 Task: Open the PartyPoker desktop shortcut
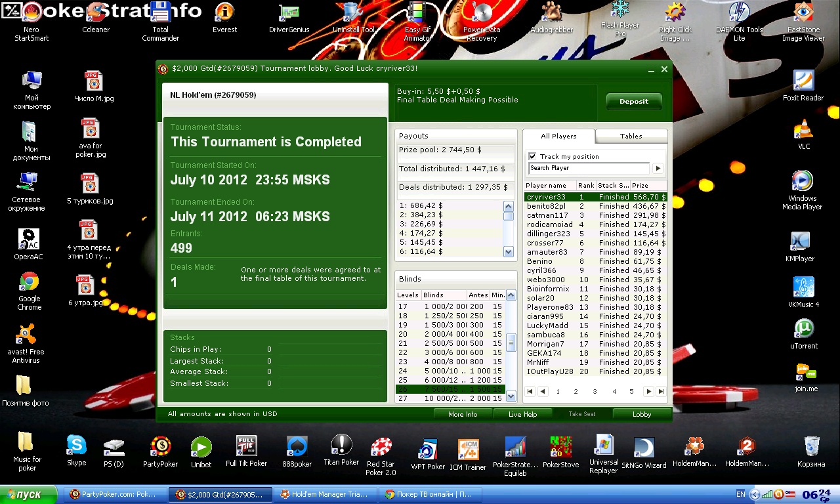[x=161, y=451]
